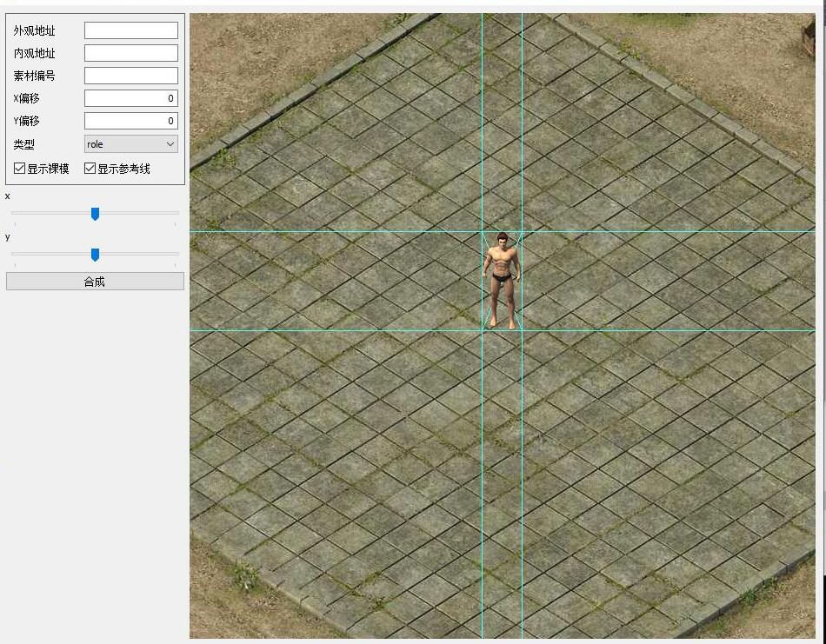Toggle the 显示参考线 checkbox
The image size is (826, 644).
[x=90, y=169]
